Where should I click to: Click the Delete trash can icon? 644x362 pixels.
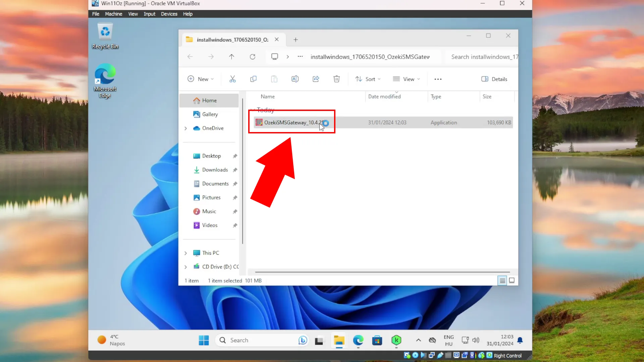pos(336,79)
